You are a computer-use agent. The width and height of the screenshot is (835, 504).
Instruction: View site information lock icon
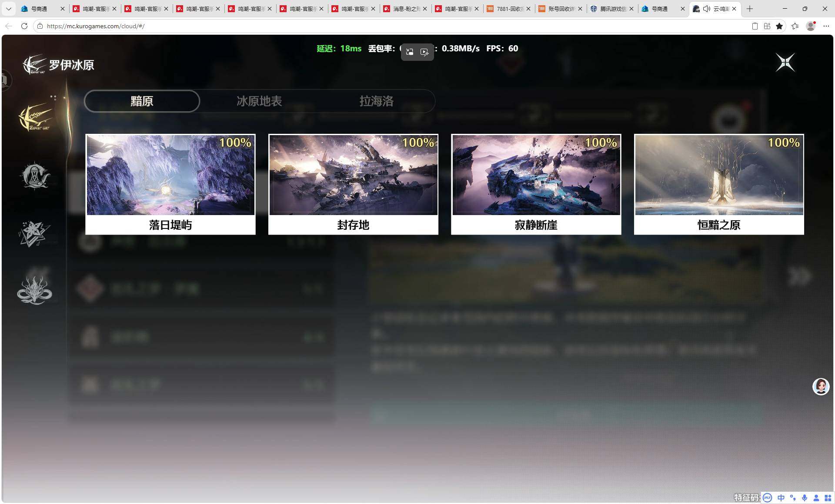point(40,26)
